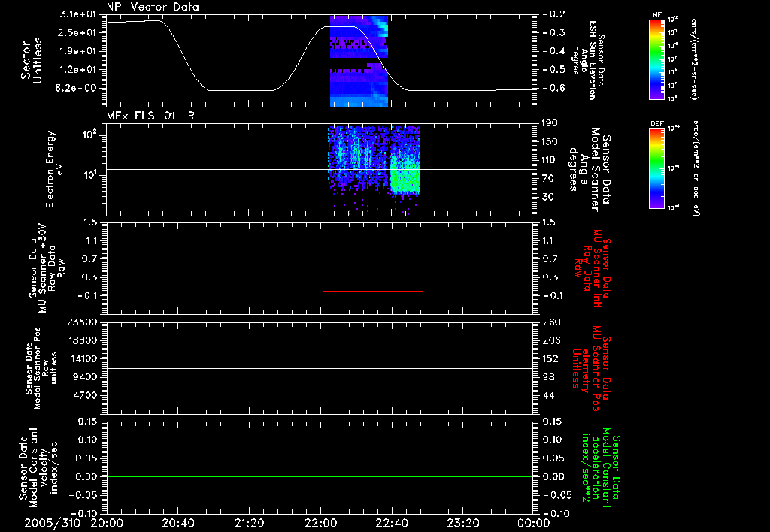Click the "Sector Unitless" axis title

tap(32, 60)
